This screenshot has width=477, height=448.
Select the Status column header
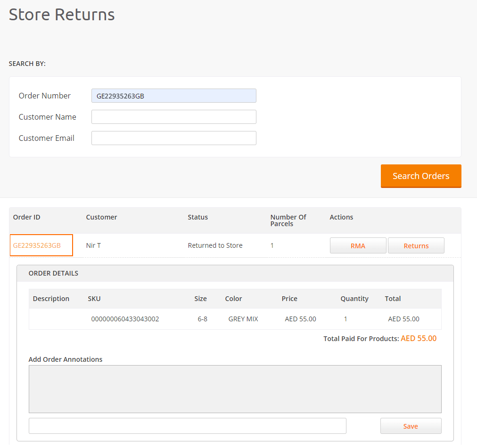[x=198, y=217]
